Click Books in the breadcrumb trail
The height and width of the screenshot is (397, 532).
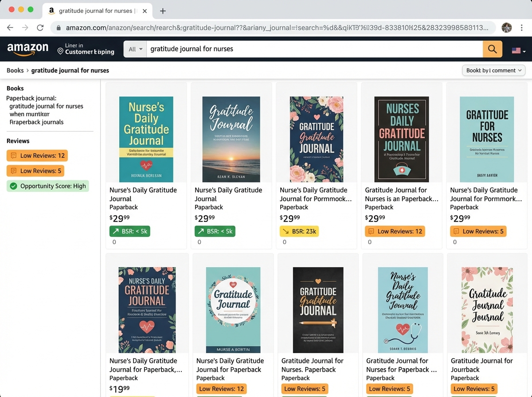tap(15, 70)
